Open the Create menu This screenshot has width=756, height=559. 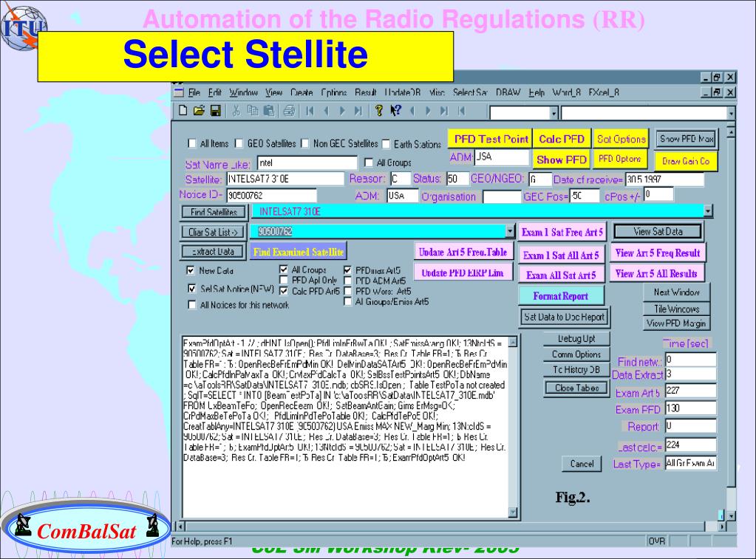coord(302,92)
